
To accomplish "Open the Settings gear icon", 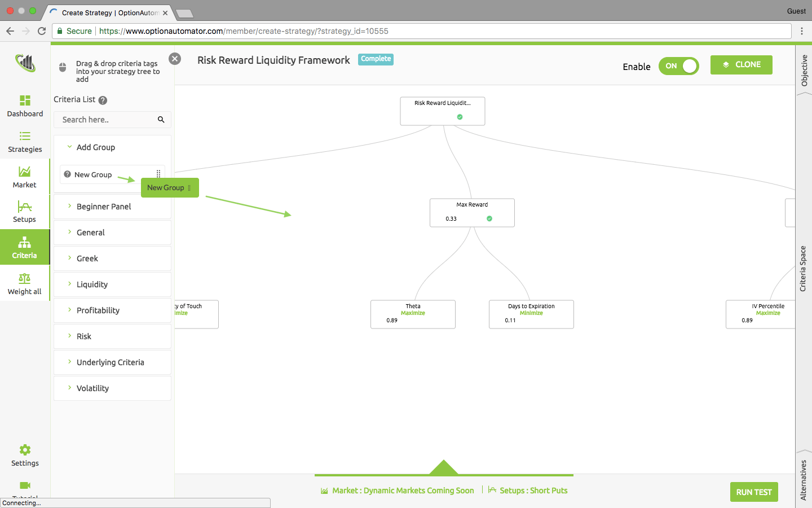I will (24, 449).
